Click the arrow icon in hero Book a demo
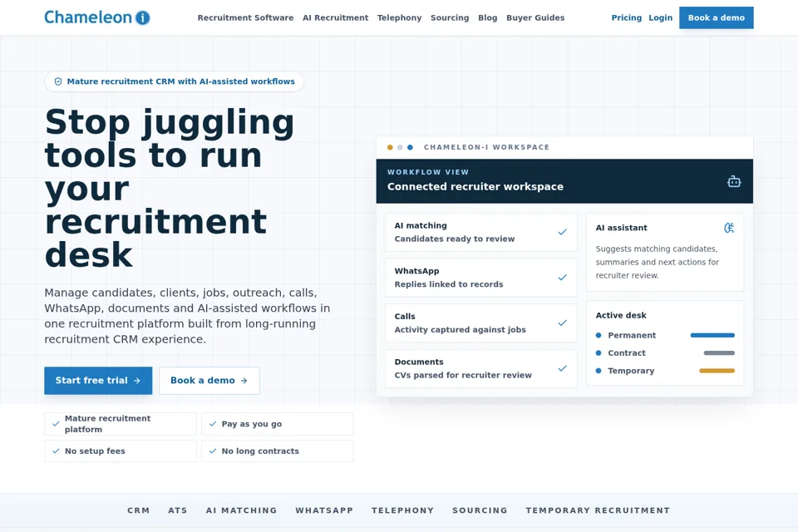 click(244, 380)
